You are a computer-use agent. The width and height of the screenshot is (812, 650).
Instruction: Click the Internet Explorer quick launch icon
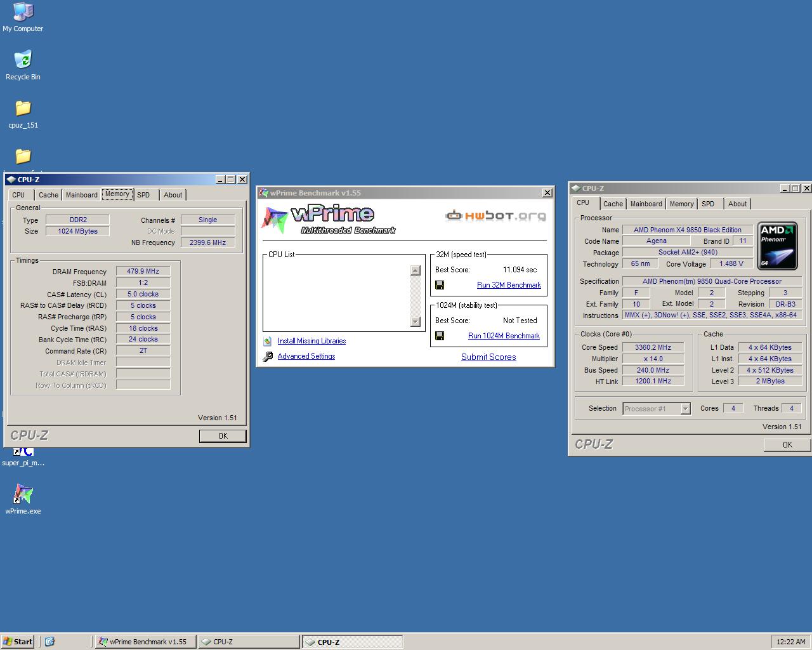click(x=49, y=641)
